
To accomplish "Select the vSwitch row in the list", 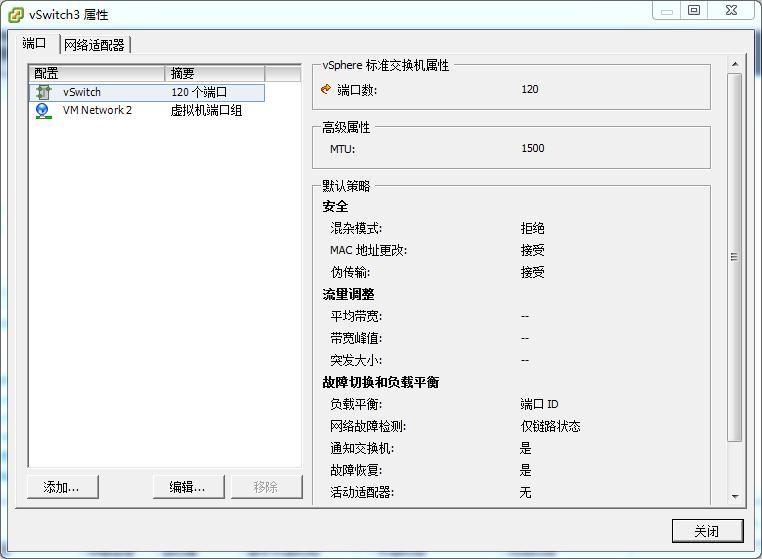I will (x=147, y=92).
